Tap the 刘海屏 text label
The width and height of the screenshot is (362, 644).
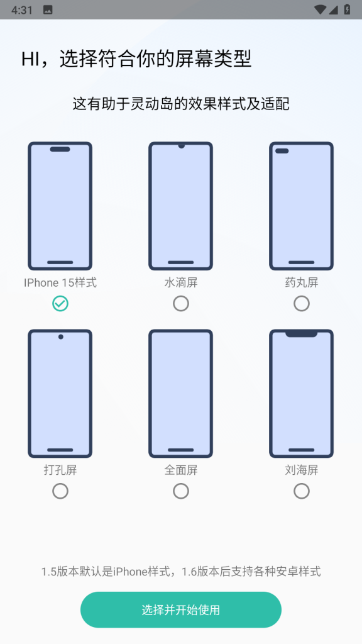(302, 470)
